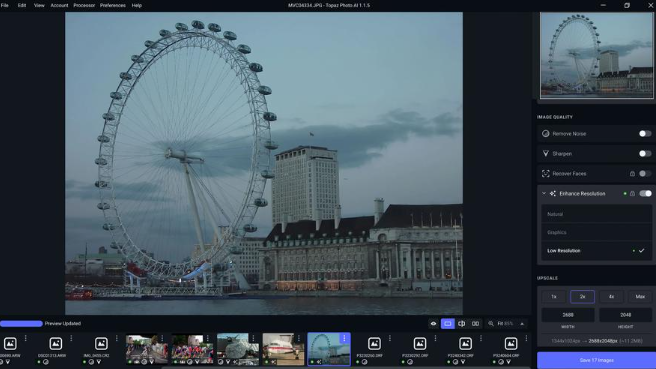This screenshot has width=656, height=369.
Task: Open the Processor menu
Action: point(84,5)
